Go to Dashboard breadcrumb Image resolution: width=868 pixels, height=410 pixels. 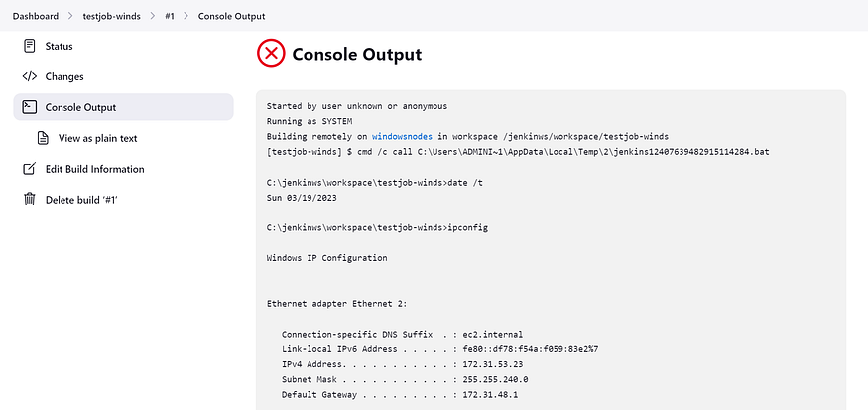[x=36, y=16]
